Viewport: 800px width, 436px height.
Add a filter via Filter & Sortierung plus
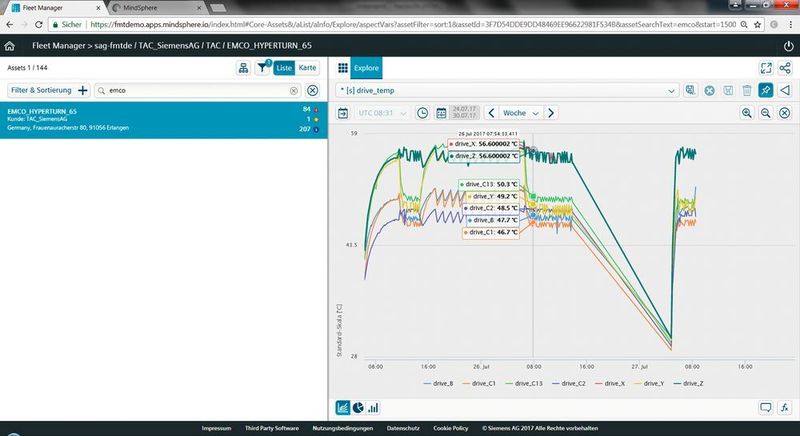click(83, 90)
